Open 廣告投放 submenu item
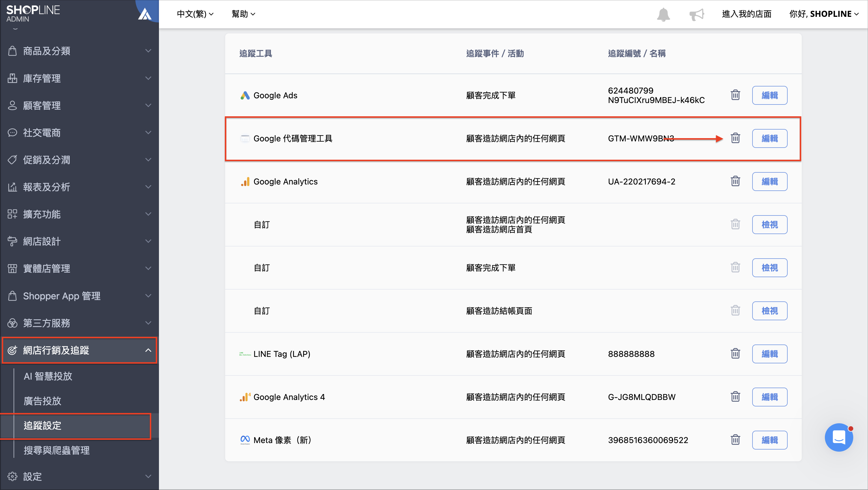Viewport: 868px width, 490px height. (x=43, y=401)
